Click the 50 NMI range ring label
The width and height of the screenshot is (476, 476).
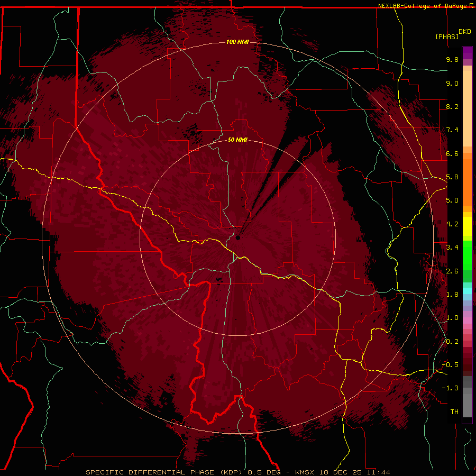click(237, 140)
